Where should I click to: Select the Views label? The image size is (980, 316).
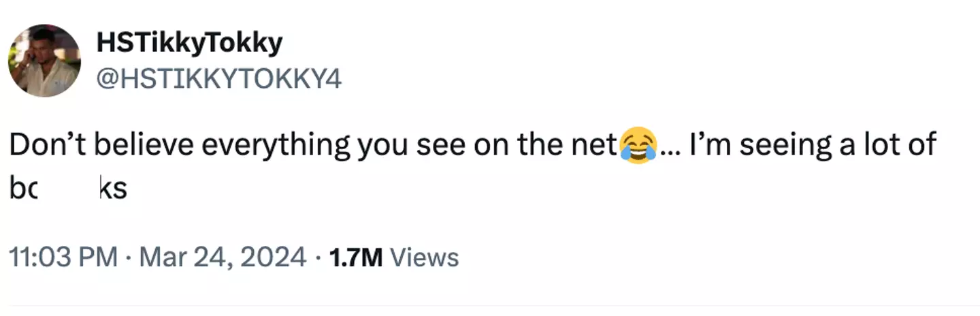[426, 257]
